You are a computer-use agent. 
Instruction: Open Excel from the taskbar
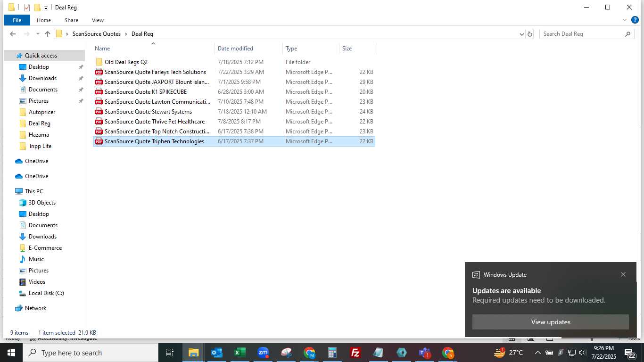[240, 353]
